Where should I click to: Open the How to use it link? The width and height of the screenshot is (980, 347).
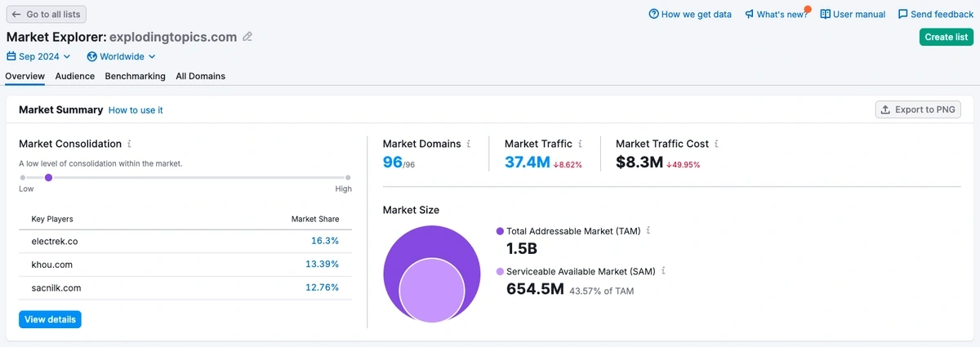(136, 110)
